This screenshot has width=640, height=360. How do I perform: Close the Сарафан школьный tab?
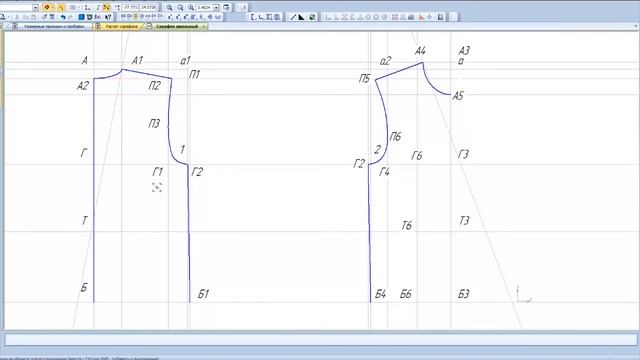tap(203, 27)
